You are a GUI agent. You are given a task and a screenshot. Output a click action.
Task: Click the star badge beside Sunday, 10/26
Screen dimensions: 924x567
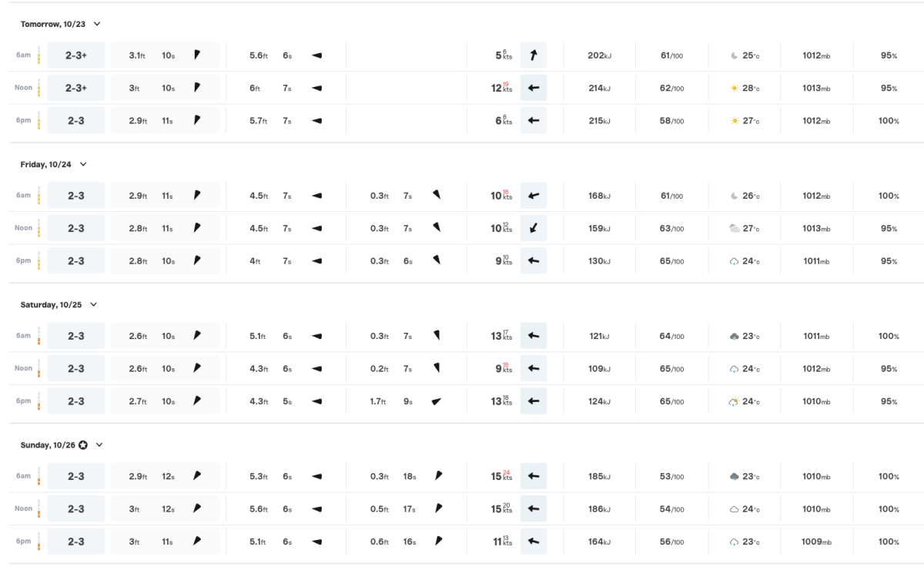tap(82, 445)
